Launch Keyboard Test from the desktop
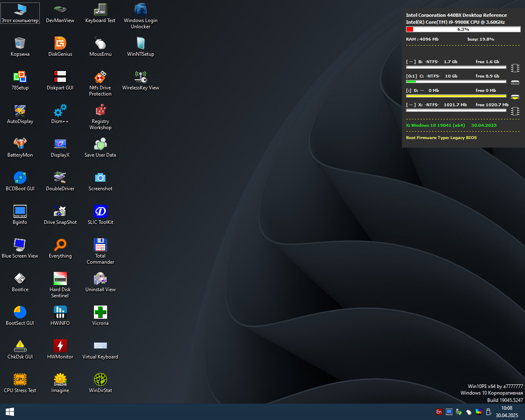 [x=100, y=13]
